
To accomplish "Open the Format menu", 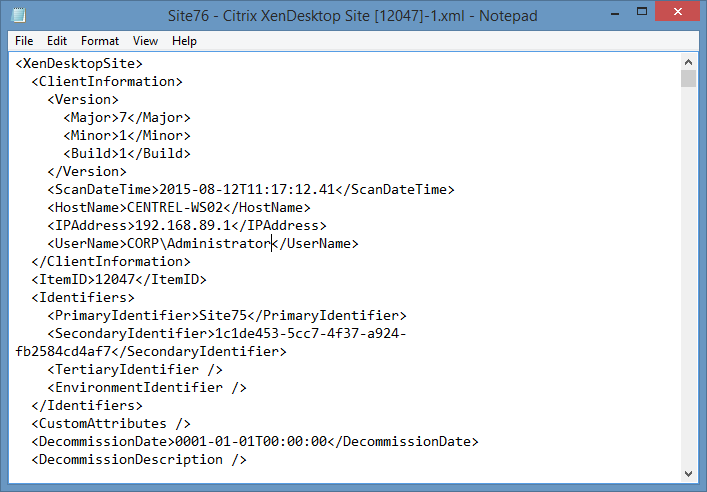I will point(100,41).
